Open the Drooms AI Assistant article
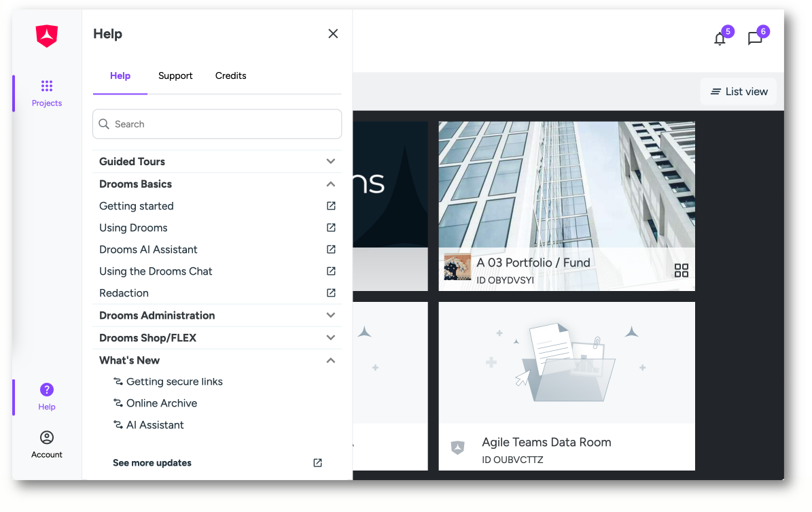This screenshot has width=812, height=512. point(148,250)
